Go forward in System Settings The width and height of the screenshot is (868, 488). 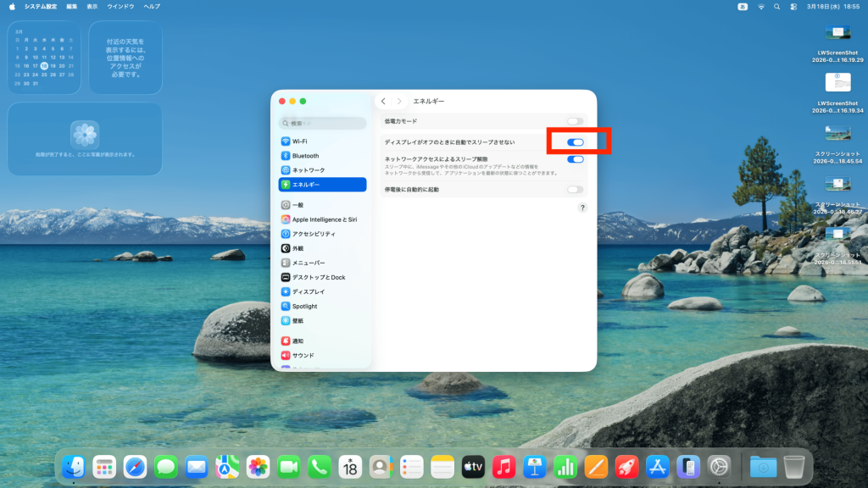[x=398, y=102]
